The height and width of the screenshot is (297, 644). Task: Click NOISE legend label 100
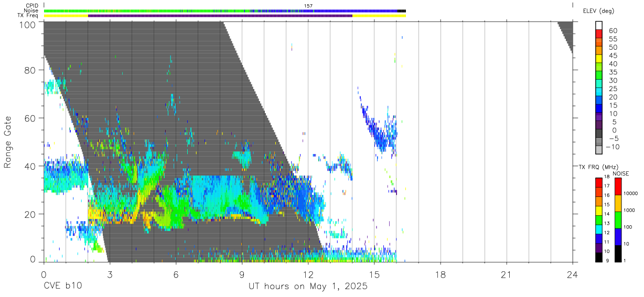click(x=627, y=227)
